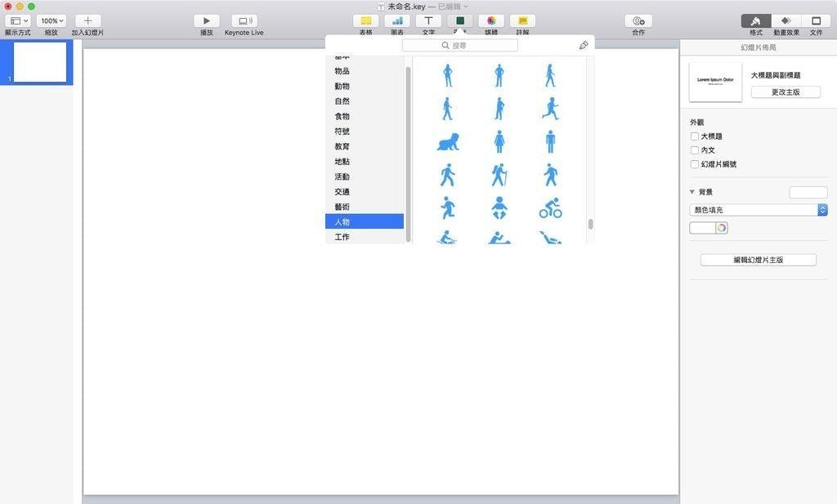The height and width of the screenshot is (504, 837).
Task: Open the background color wheel picker
Action: pos(722,228)
